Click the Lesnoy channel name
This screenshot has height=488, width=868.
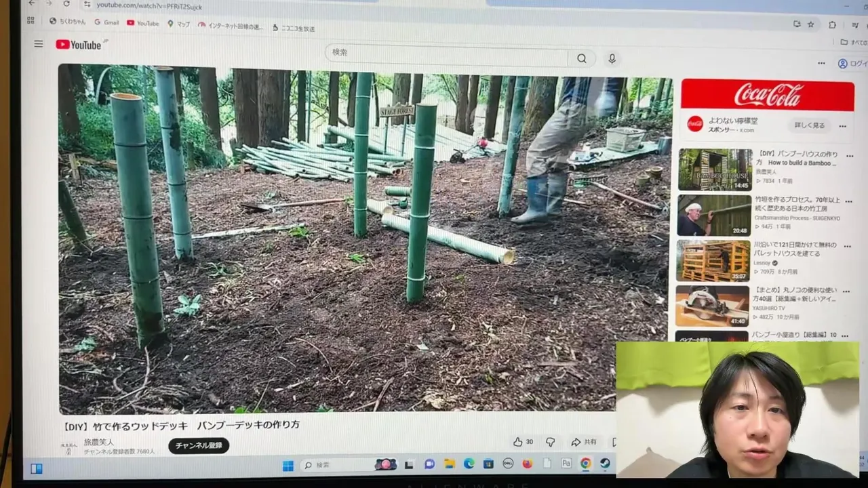(762, 263)
